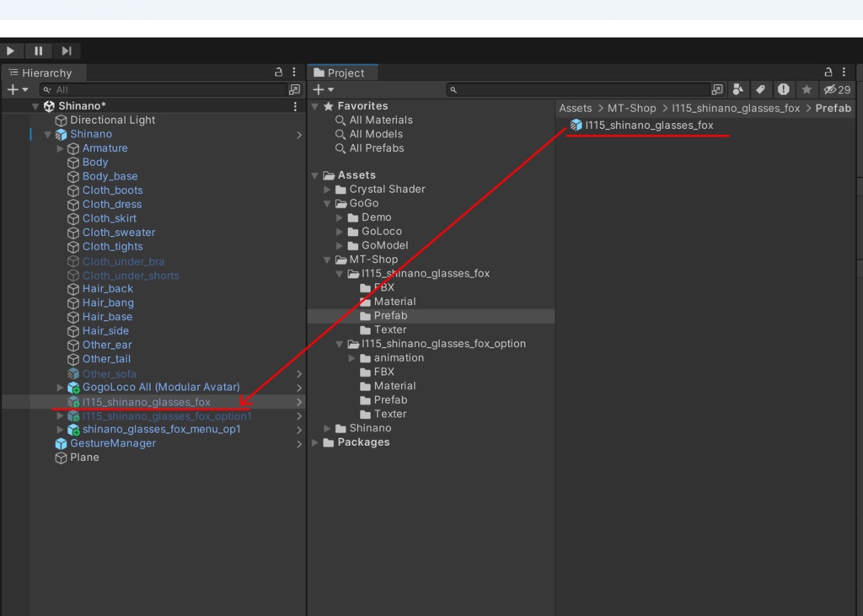Select the highlighted Prefab folder
Screen dimensions: 863x616
point(390,316)
